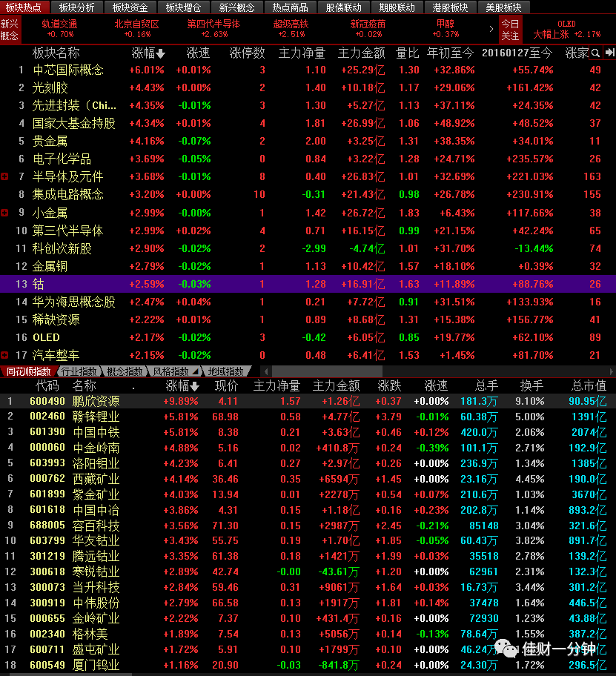Click the horizontal scrollbar thumb
This screenshot has height=676, width=616.
pos(327,371)
